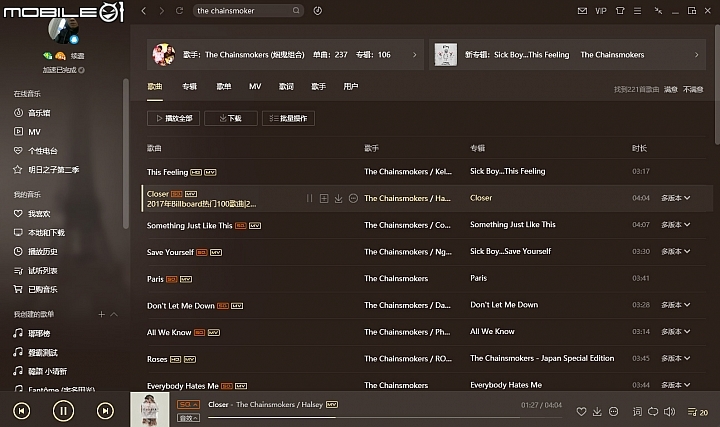Click the user avatar picture
Image resolution: width=720 pixels, height=427 pixels.
coord(63,31)
